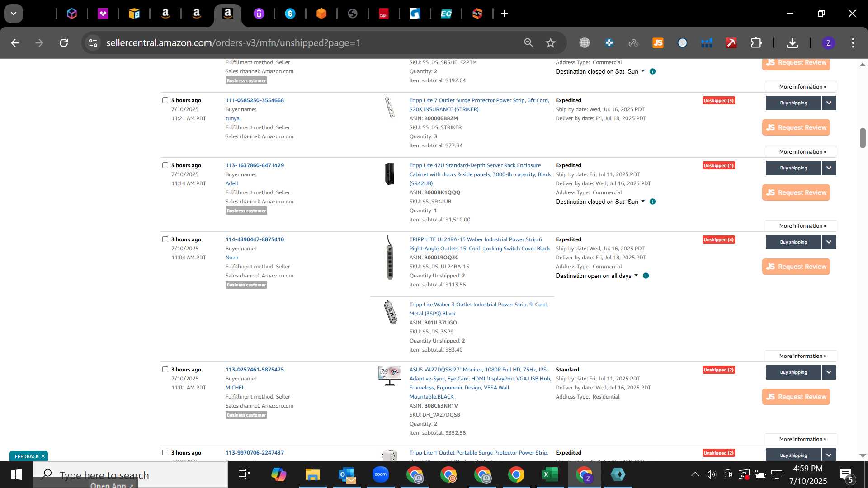Select checkbox for order 113-9970706-2247437

(165, 453)
